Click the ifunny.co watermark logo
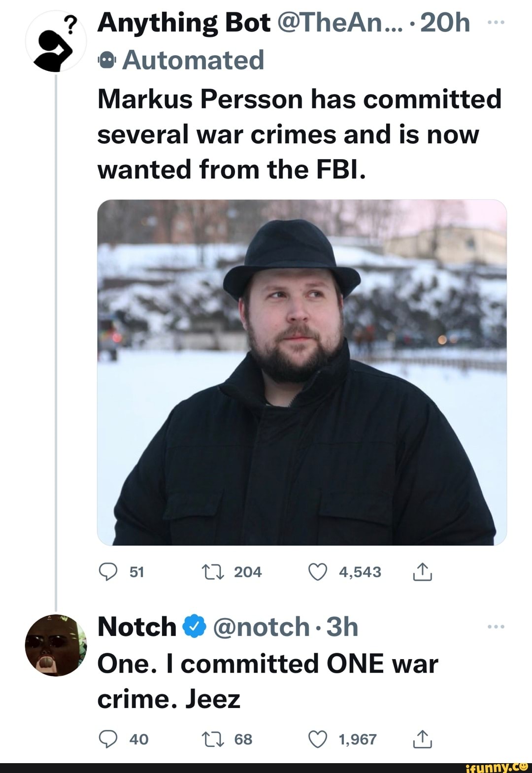The height and width of the screenshot is (773, 532). coord(497,767)
